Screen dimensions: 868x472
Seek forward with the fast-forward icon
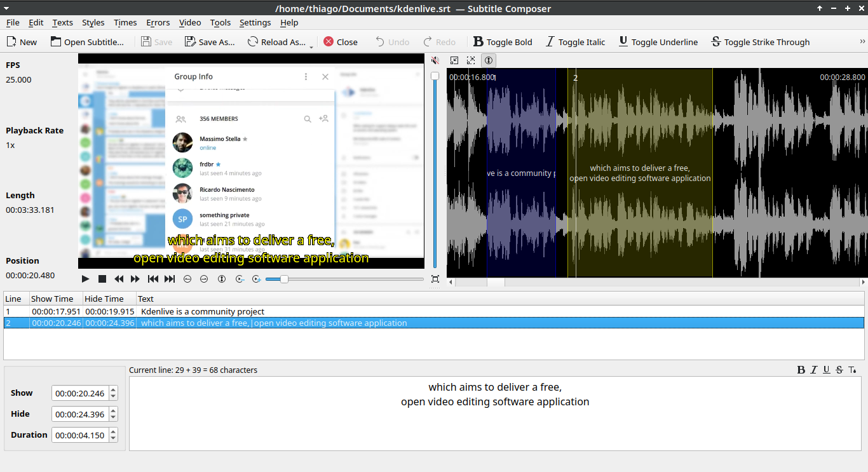click(x=135, y=279)
